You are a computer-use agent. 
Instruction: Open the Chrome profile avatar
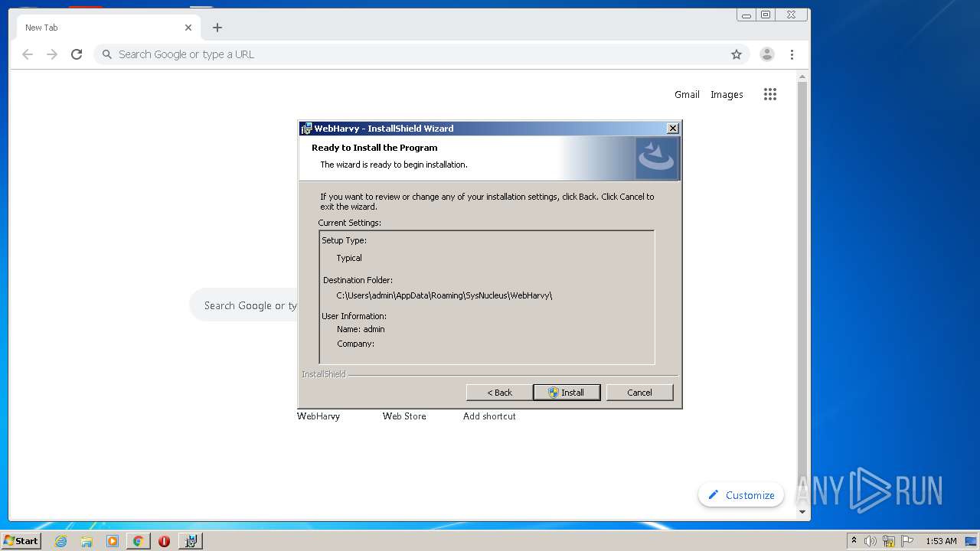tap(766, 54)
